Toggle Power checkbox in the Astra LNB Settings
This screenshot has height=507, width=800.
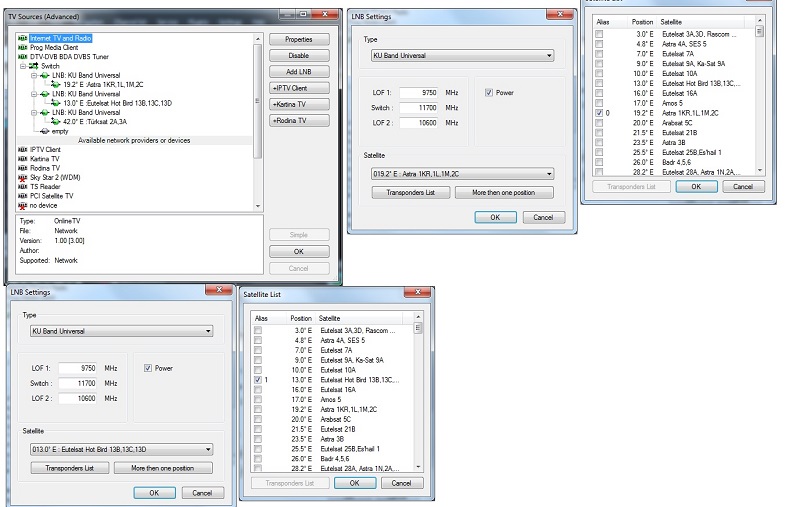click(487, 93)
